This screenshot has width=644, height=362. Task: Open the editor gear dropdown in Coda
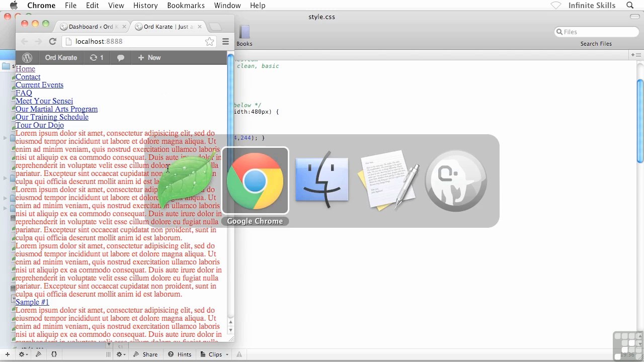tap(121, 354)
